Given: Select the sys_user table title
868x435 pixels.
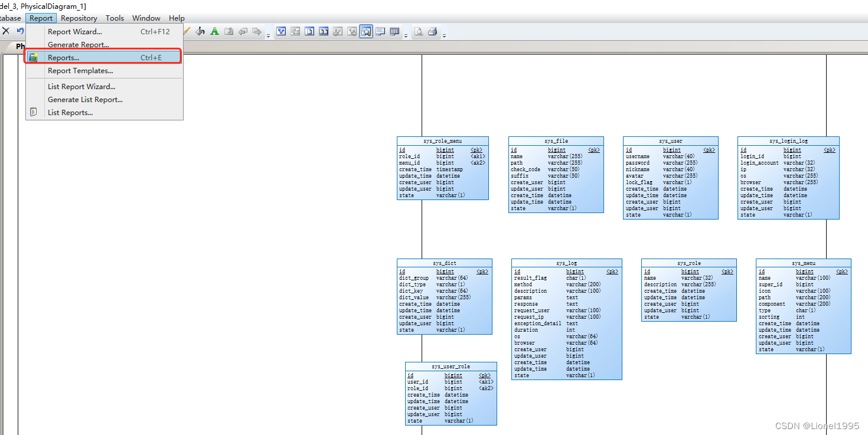Looking at the screenshot, I should pos(671,141).
